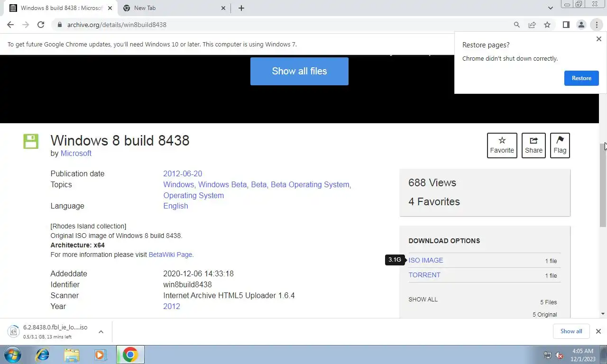607x364 pixels.
Task: Click the Addeddate value 2020-12-06 14:33:18
Action: pyautogui.click(x=198, y=273)
